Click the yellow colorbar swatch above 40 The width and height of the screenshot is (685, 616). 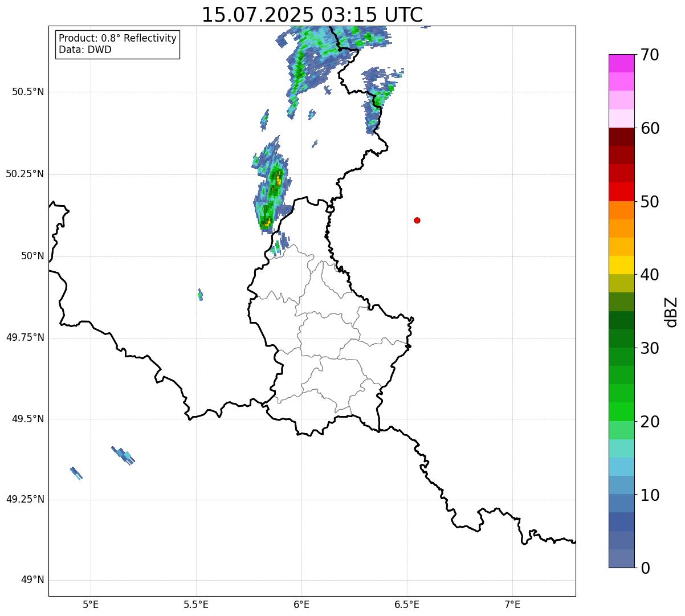[622, 265]
